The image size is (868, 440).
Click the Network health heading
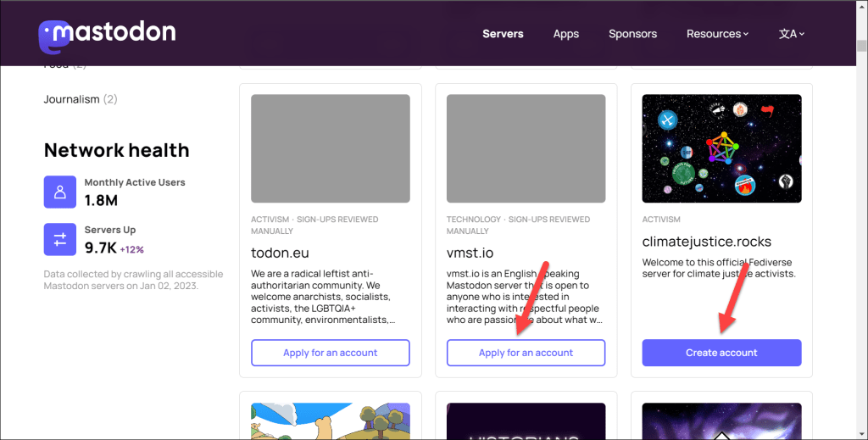click(116, 150)
